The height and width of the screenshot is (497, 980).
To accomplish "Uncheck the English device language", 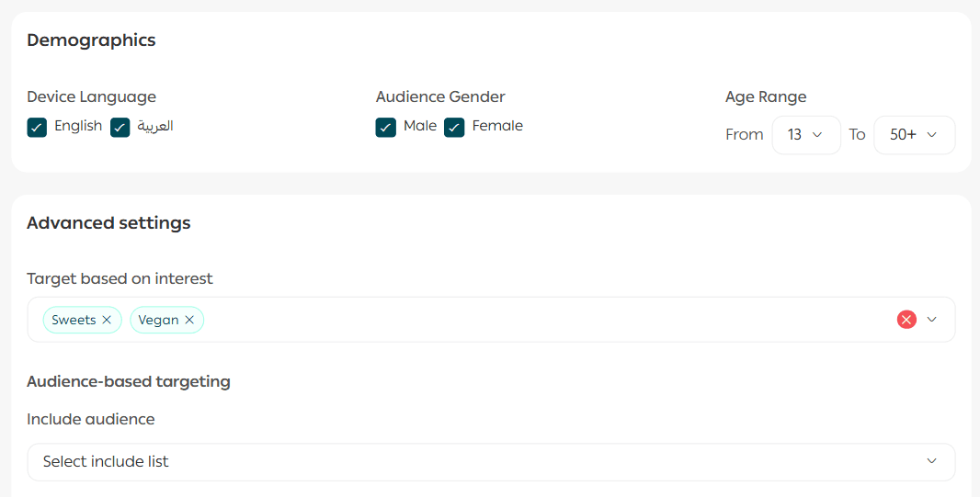I will click(37, 128).
